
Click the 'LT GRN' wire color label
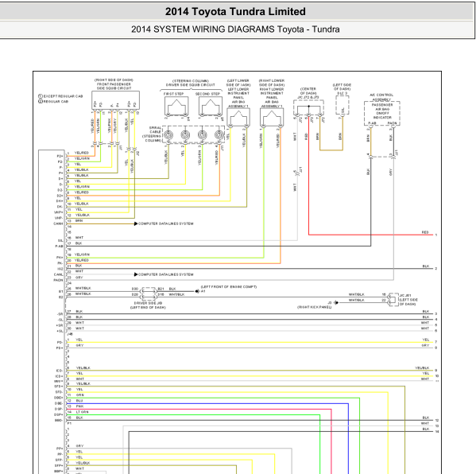[83, 412]
